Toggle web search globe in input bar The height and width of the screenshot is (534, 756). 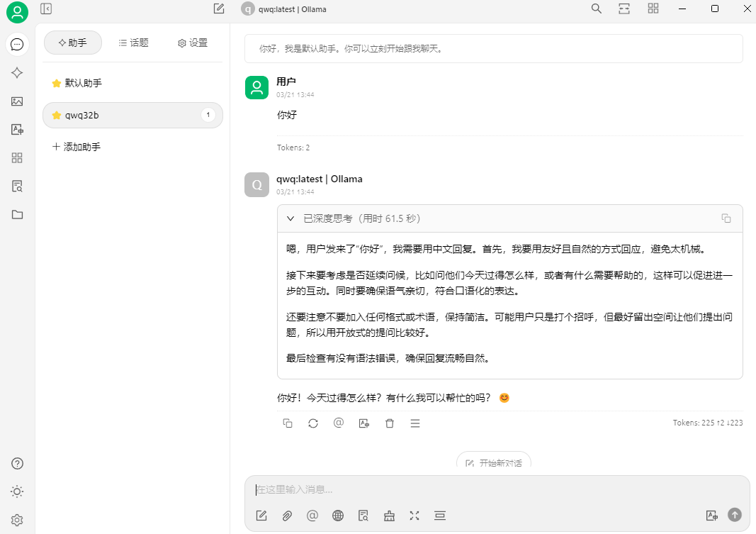point(338,516)
